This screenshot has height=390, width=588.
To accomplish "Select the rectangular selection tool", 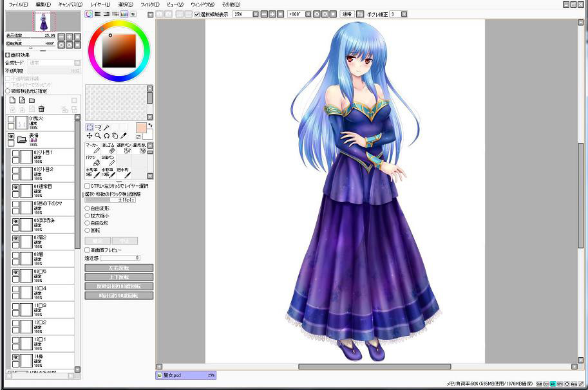I will coord(90,127).
